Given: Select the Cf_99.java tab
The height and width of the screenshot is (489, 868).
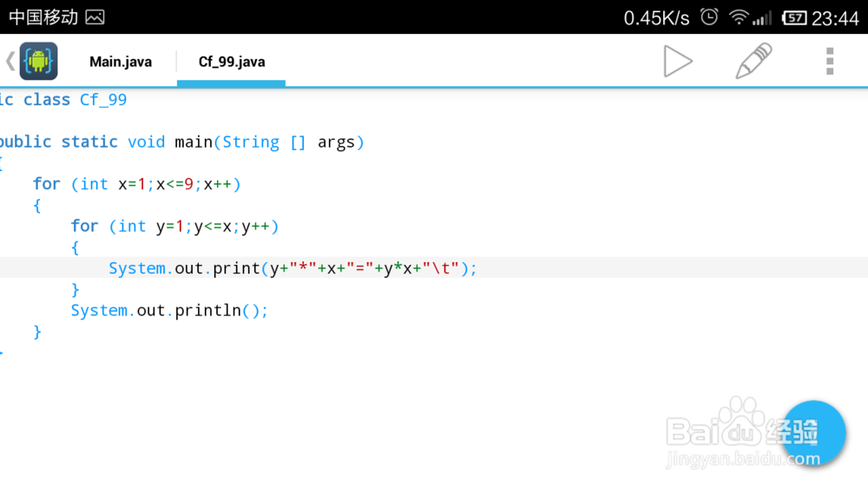Looking at the screenshot, I should [232, 62].
